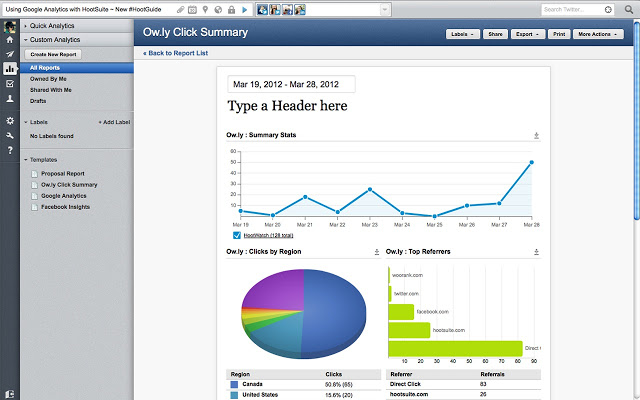Open the Help question mark icon
This screenshot has width=640, height=400.
(10, 150)
